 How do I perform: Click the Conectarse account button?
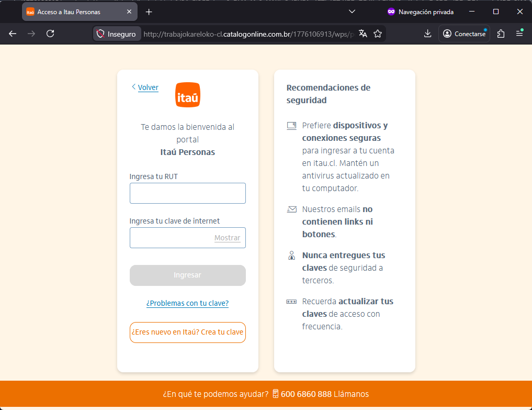464,34
